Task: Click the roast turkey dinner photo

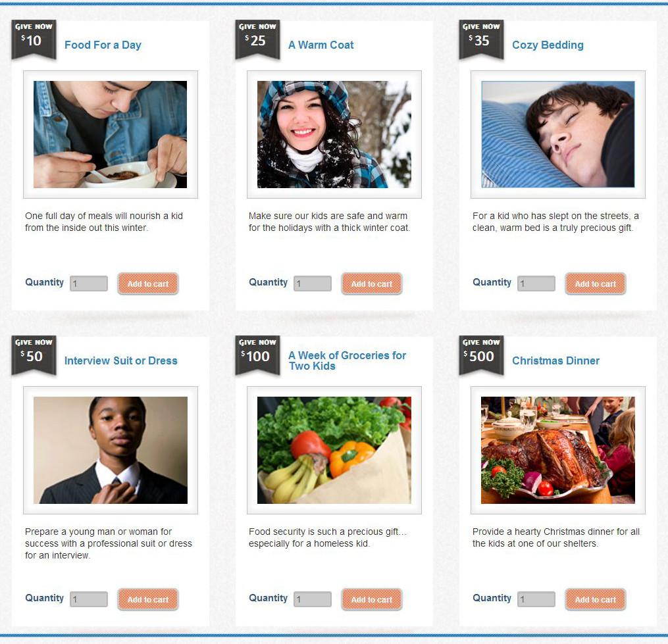Action: [557, 450]
